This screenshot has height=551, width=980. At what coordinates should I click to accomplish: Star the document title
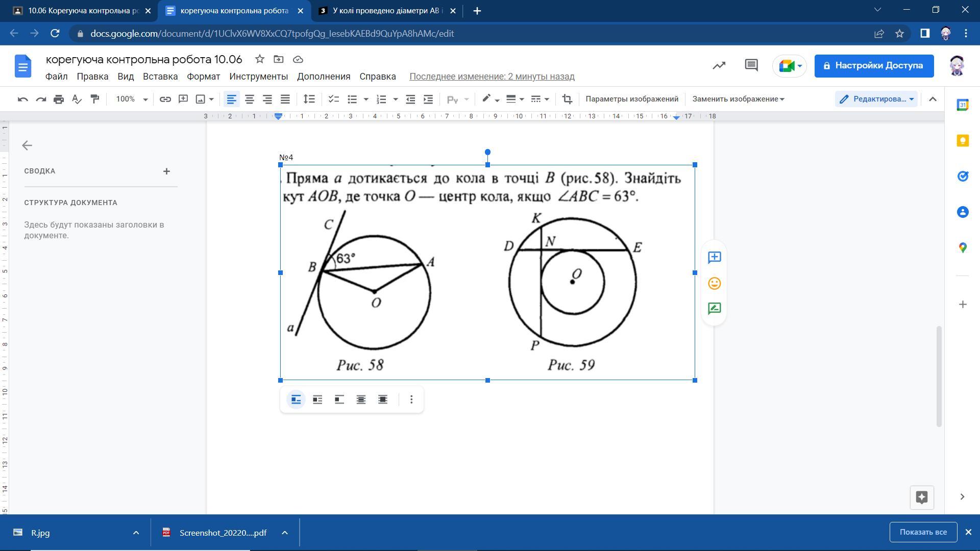point(260,59)
